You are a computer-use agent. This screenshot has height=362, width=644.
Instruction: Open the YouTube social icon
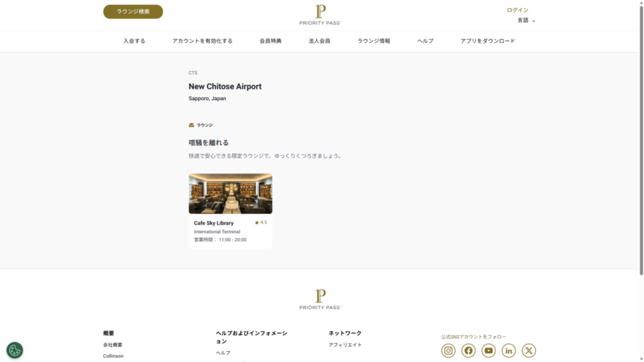(x=488, y=351)
